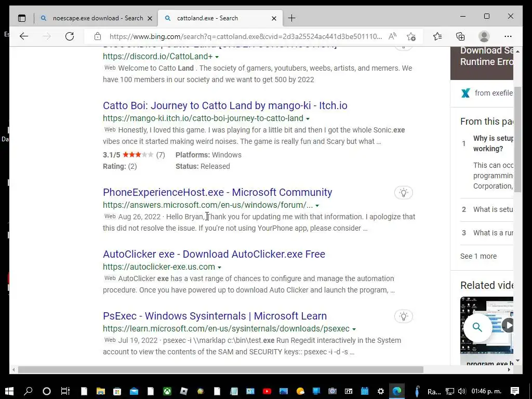Open the Settings and more ellipsis menu
The height and width of the screenshot is (399, 532).
(508, 36)
